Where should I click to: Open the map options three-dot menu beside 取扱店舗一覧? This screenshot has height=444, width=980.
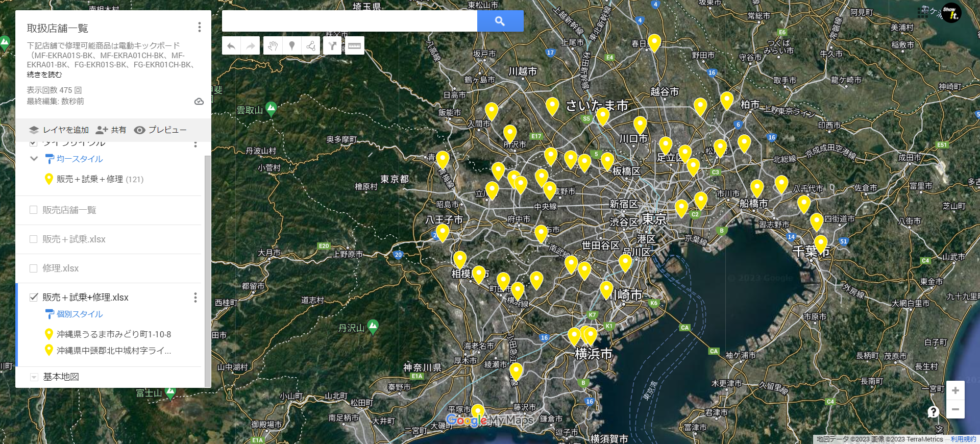coord(199,27)
